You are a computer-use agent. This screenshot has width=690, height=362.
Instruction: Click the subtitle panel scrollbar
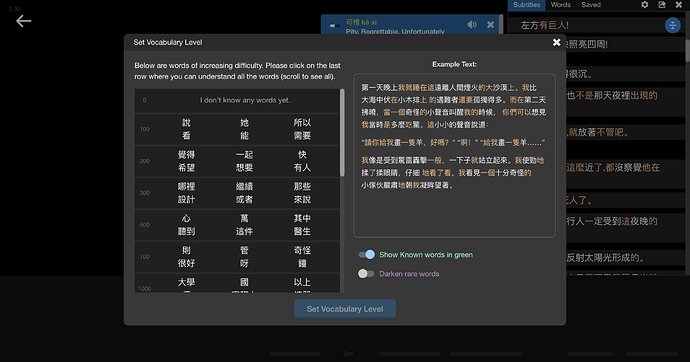(687, 50)
